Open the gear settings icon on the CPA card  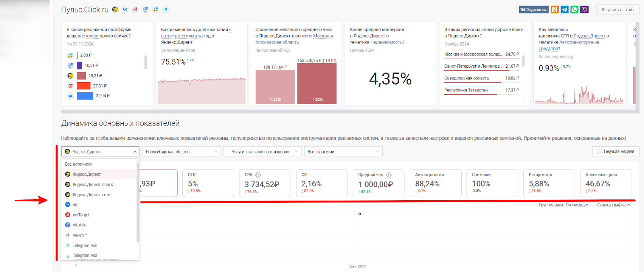click(x=258, y=175)
